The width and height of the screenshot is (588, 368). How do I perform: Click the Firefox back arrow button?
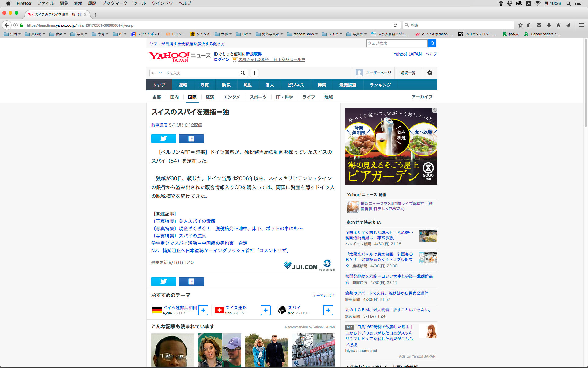point(6,25)
